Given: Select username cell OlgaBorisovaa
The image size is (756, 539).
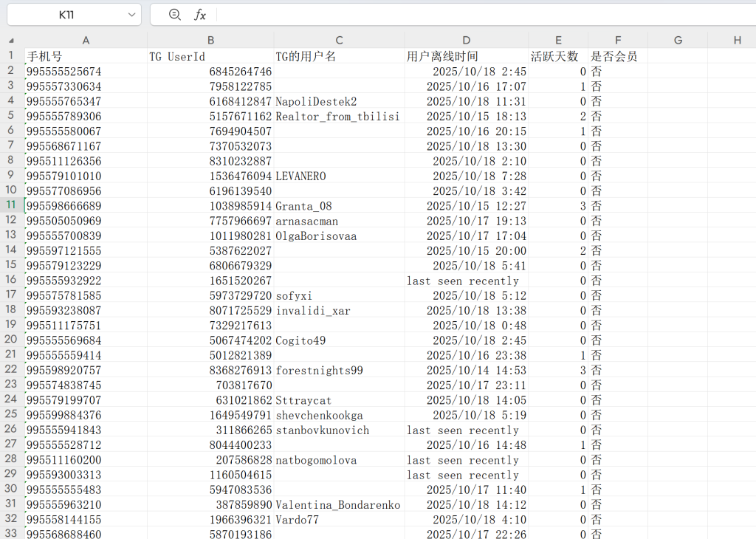Looking at the screenshot, I should click(x=339, y=236).
